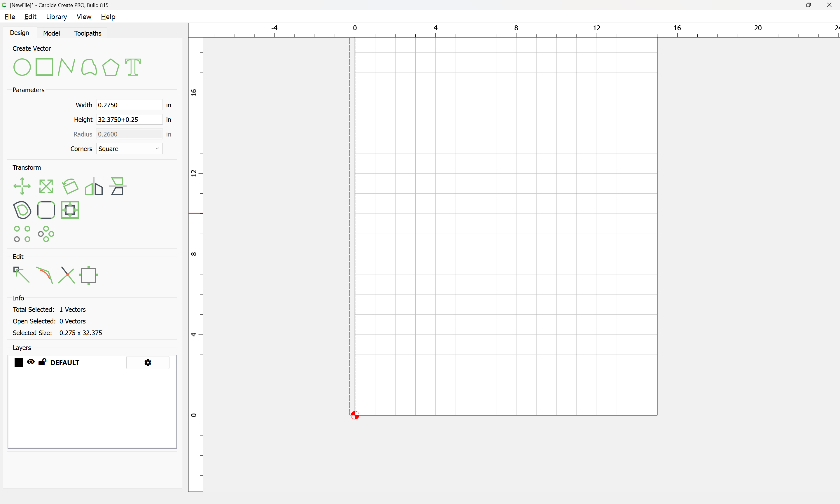
Task: Close the Carbide Create window
Action: [829, 5]
